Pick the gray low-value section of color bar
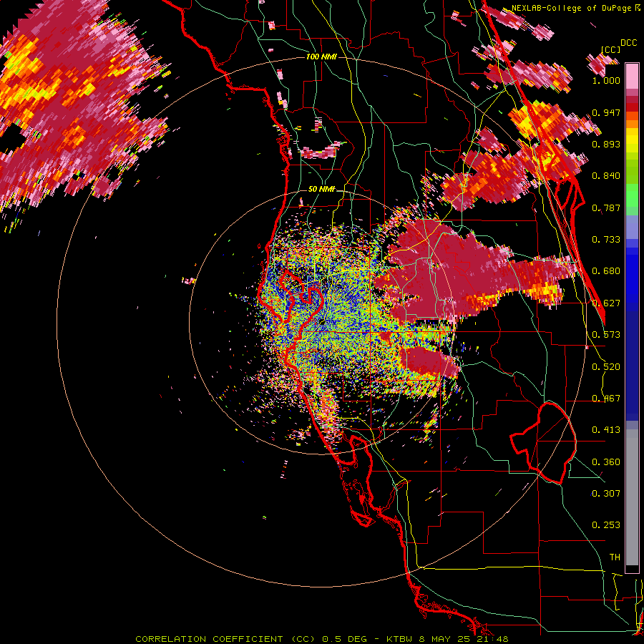 pos(632,497)
